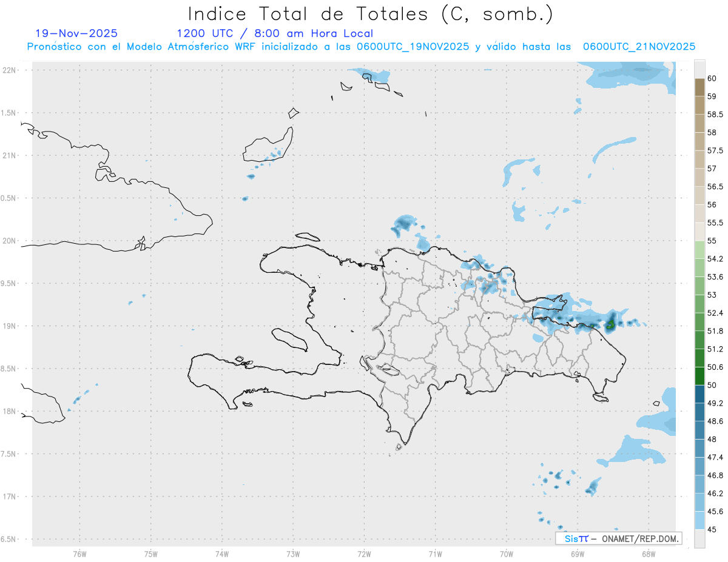Image resolution: width=728 pixels, height=562 pixels.
Task: Click the '21N' latitude label
Action: [x=10, y=155]
